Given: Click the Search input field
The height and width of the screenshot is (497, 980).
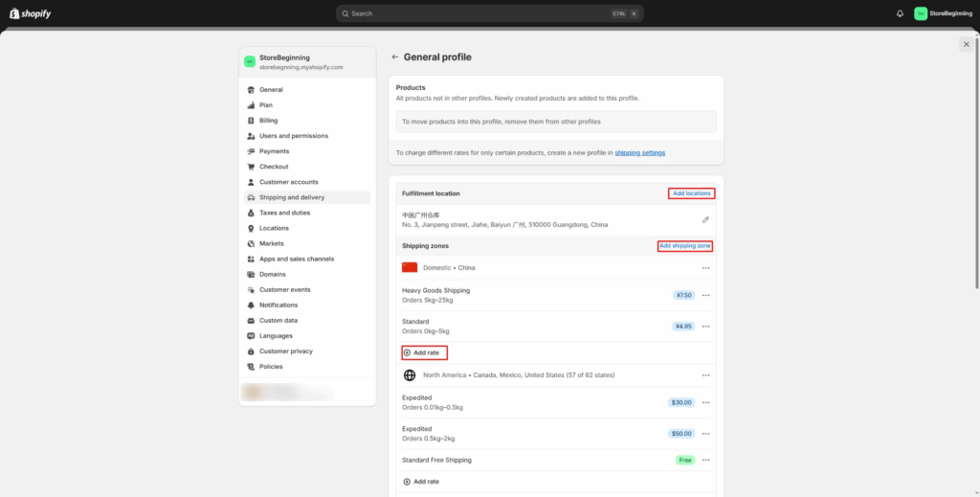Looking at the screenshot, I should [479, 13].
